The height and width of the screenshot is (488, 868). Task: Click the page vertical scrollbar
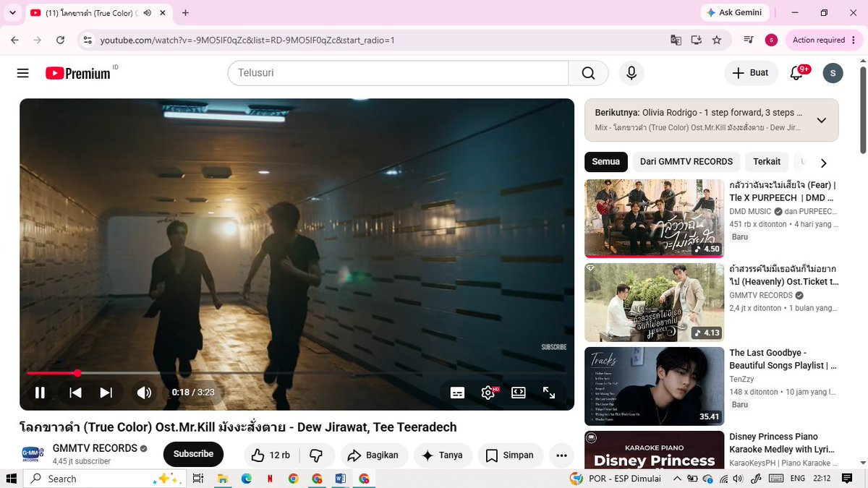pyautogui.click(x=863, y=108)
